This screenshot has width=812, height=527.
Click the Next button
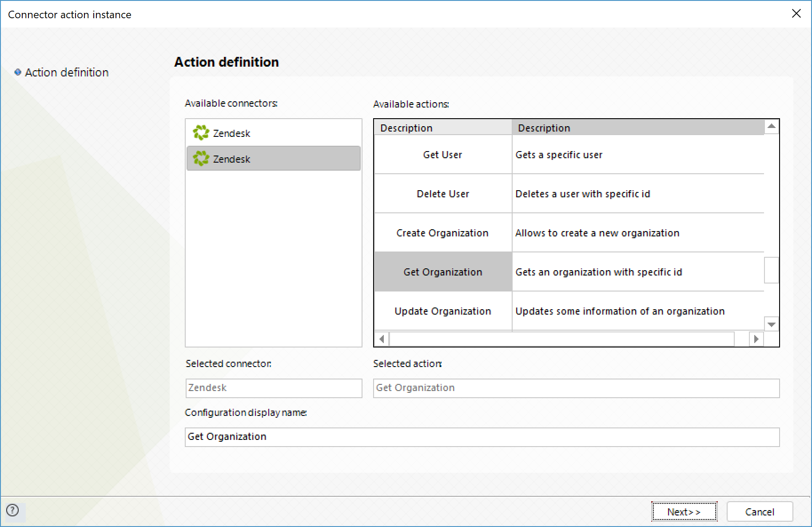[x=684, y=512]
